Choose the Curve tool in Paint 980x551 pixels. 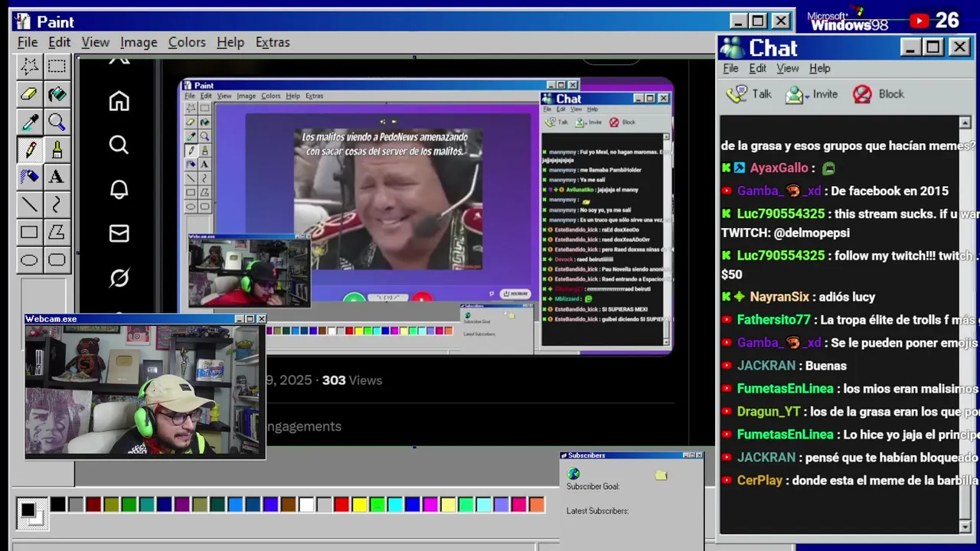[57, 204]
